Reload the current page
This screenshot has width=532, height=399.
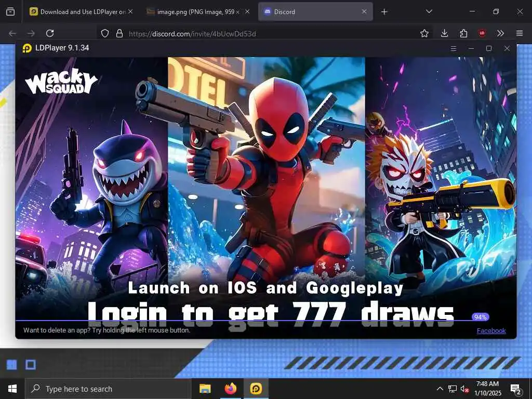(50, 33)
